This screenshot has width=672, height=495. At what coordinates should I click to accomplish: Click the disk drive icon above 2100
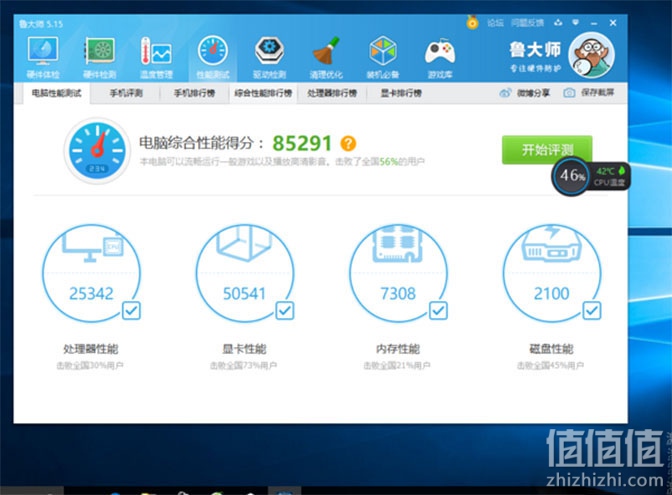552,244
